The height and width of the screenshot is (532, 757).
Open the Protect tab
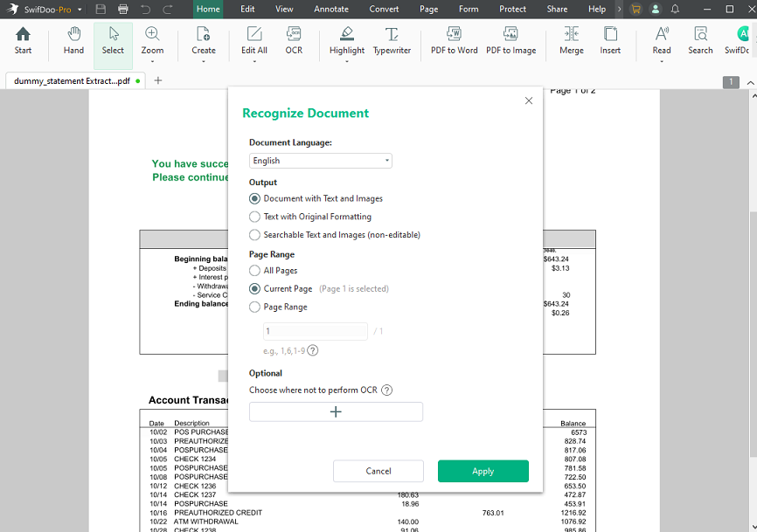[512, 9]
